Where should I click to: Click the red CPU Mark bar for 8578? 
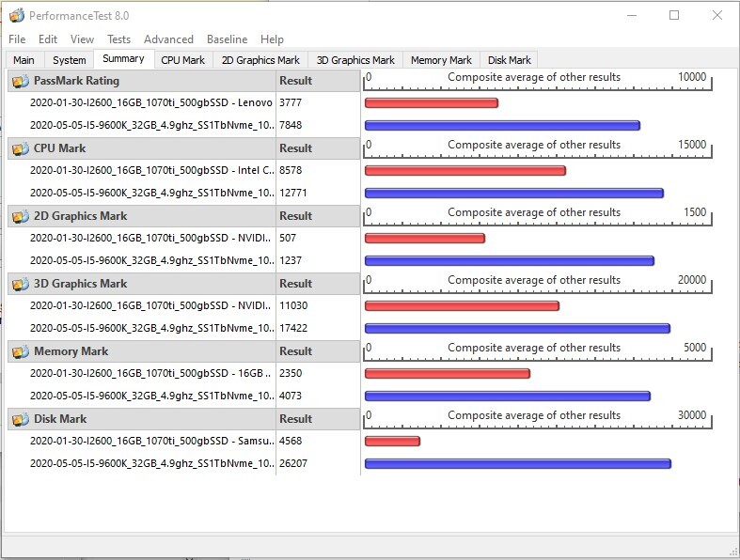(x=465, y=171)
